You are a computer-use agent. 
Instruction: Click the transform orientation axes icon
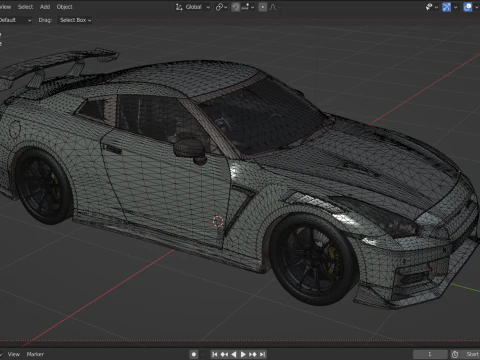pos(179,7)
